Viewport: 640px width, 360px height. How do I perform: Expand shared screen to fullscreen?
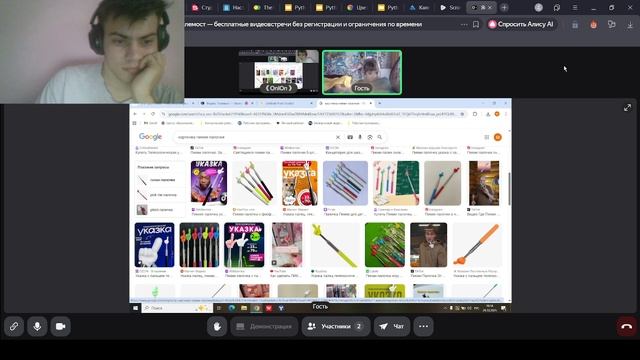click(x=627, y=108)
